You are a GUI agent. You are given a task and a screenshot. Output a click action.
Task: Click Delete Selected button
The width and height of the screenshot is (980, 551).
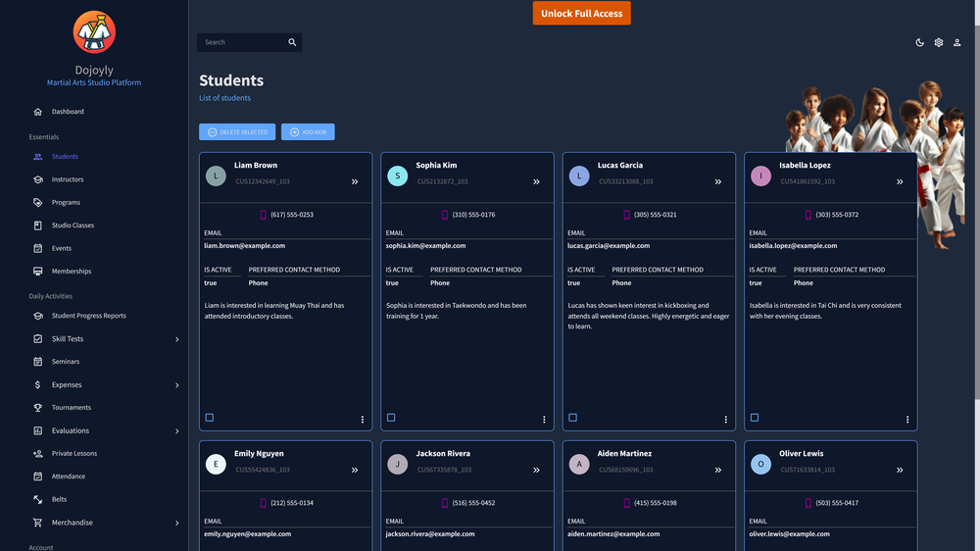click(x=237, y=132)
